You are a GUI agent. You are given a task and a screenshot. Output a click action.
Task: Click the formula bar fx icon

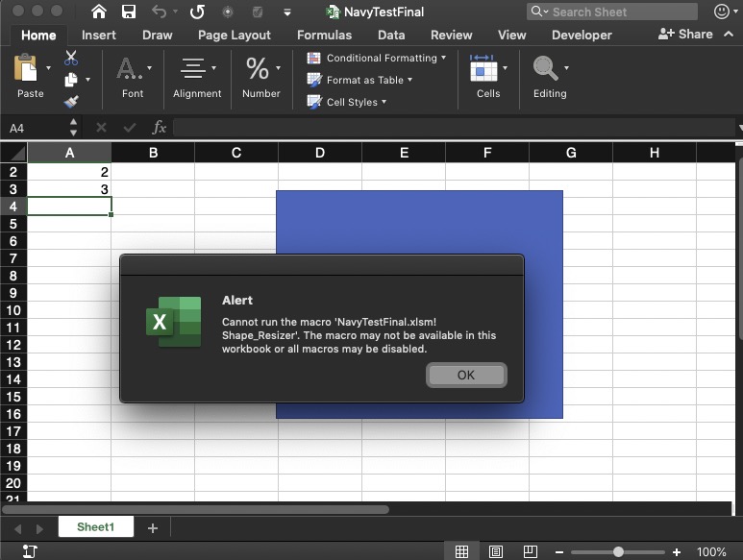coord(160,128)
